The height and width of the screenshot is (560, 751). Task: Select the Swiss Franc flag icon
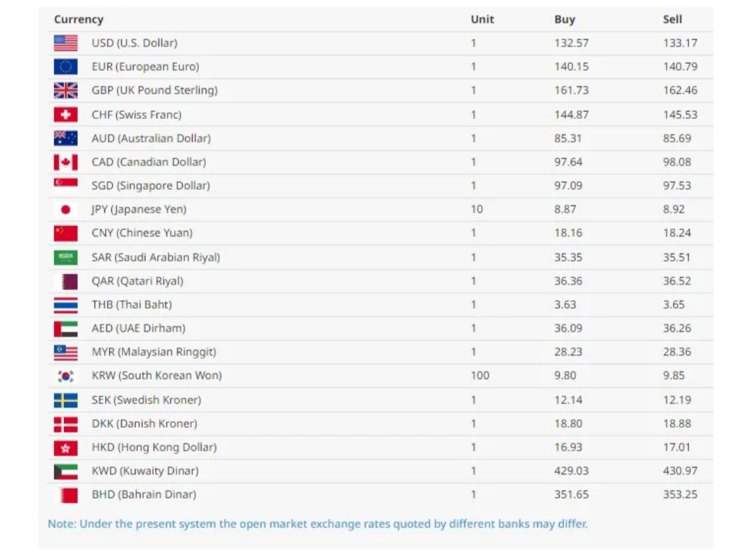[65, 115]
